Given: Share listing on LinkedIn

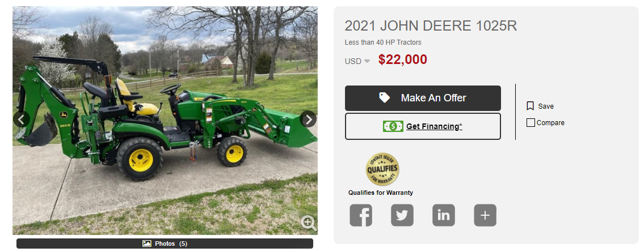Looking at the screenshot, I should pos(444,215).
